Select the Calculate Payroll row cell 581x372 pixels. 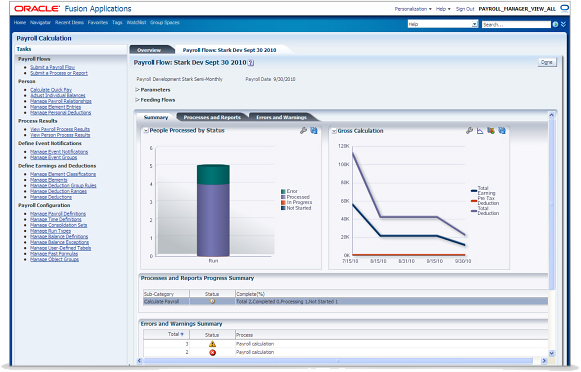[166, 302]
